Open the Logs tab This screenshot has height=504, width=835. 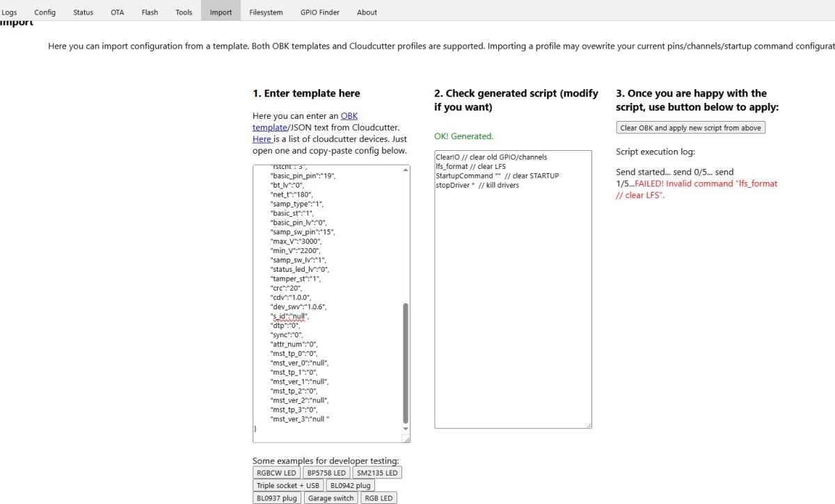10,12
